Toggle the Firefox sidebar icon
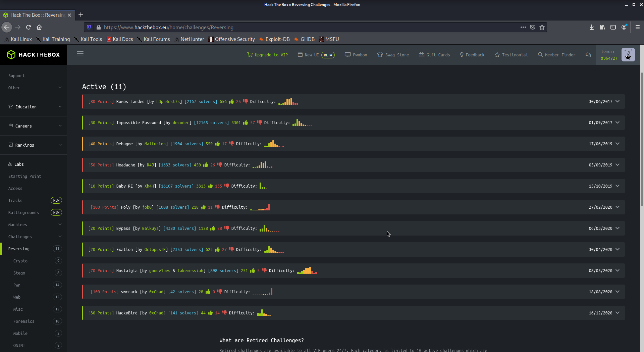 (x=613, y=27)
